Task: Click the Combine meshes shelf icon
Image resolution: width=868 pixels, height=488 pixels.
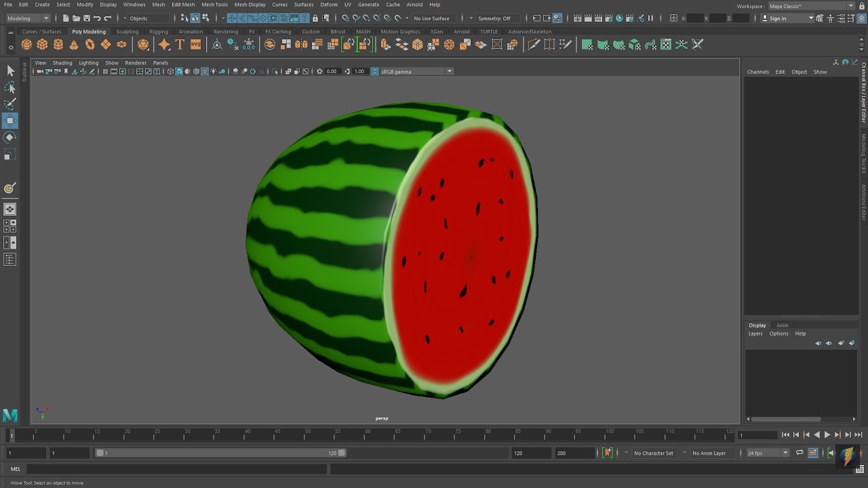Action: coord(270,45)
